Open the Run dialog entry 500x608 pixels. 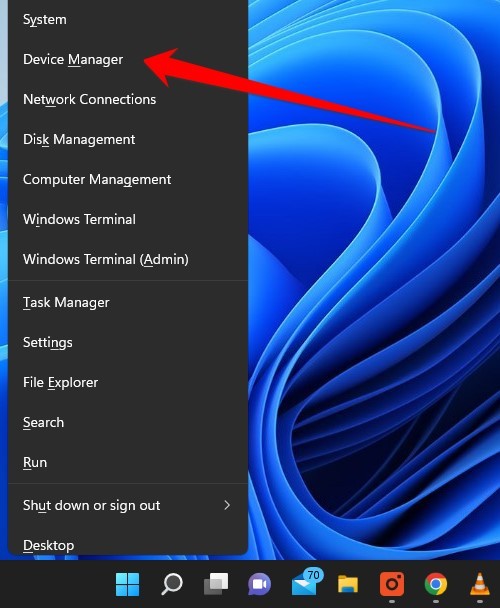[128, 462]
